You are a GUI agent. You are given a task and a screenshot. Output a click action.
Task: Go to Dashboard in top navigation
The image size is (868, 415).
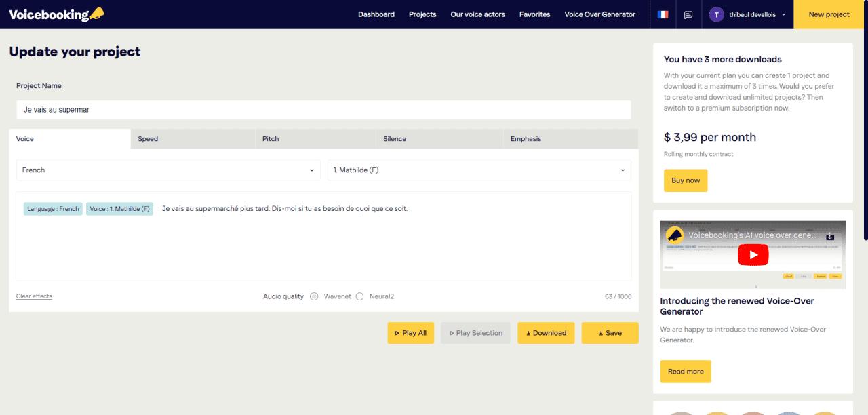(376, 14)
